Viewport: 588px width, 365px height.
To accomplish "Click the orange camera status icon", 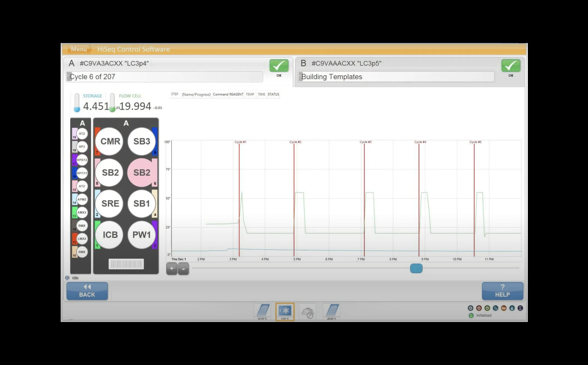I will point(504,308).
